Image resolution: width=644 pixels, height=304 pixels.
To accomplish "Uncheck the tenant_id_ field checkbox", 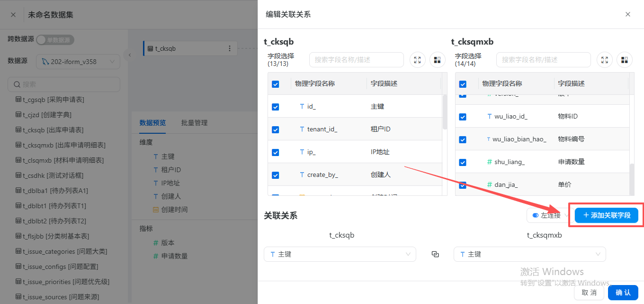I will point(276,129).
